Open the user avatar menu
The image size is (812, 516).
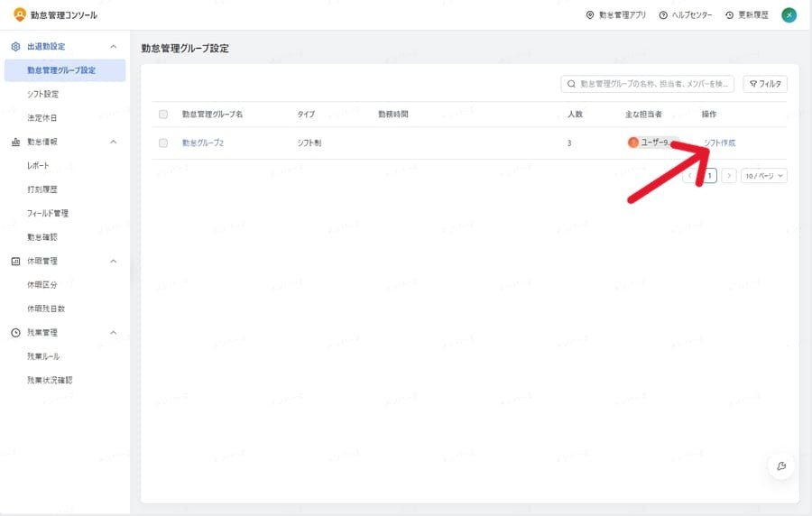[x=789, y=15]
